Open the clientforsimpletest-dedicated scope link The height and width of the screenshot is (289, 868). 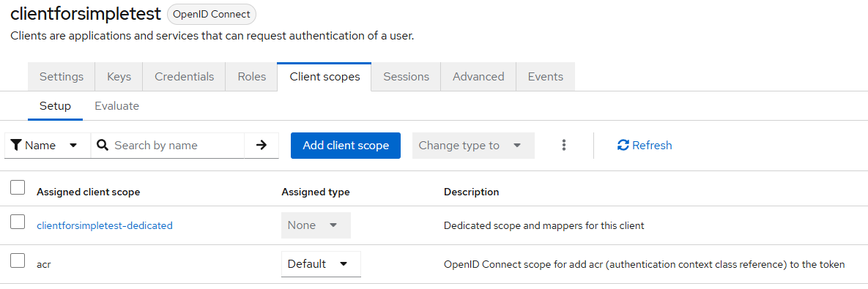[x=105, y=225]
